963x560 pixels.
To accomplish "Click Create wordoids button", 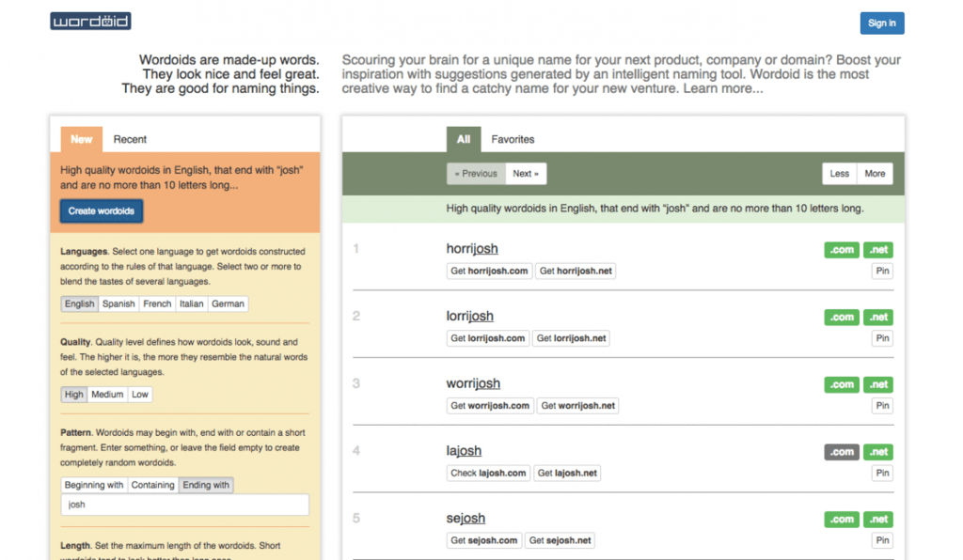I will pyautogui.click(x=102, y=211).
